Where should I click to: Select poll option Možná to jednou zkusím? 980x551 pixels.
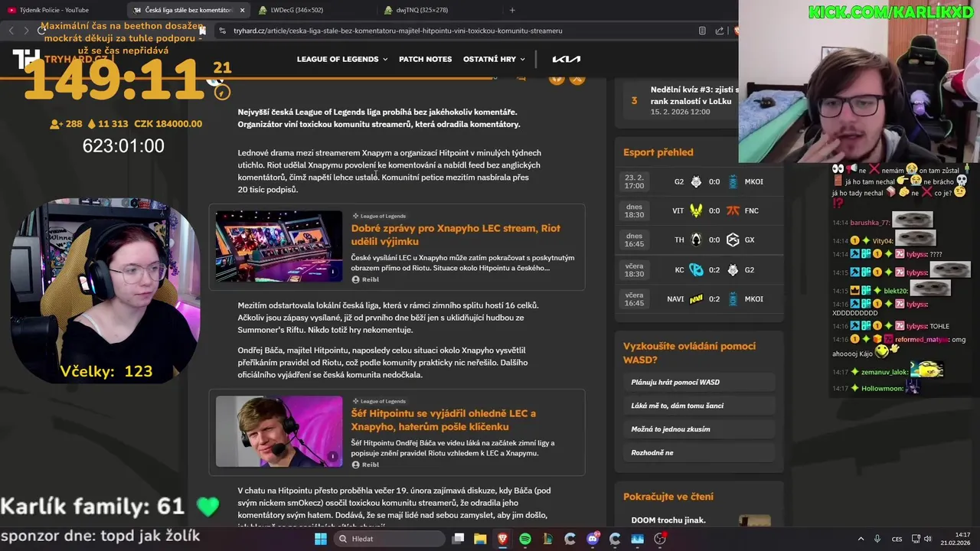click(699, 429)
